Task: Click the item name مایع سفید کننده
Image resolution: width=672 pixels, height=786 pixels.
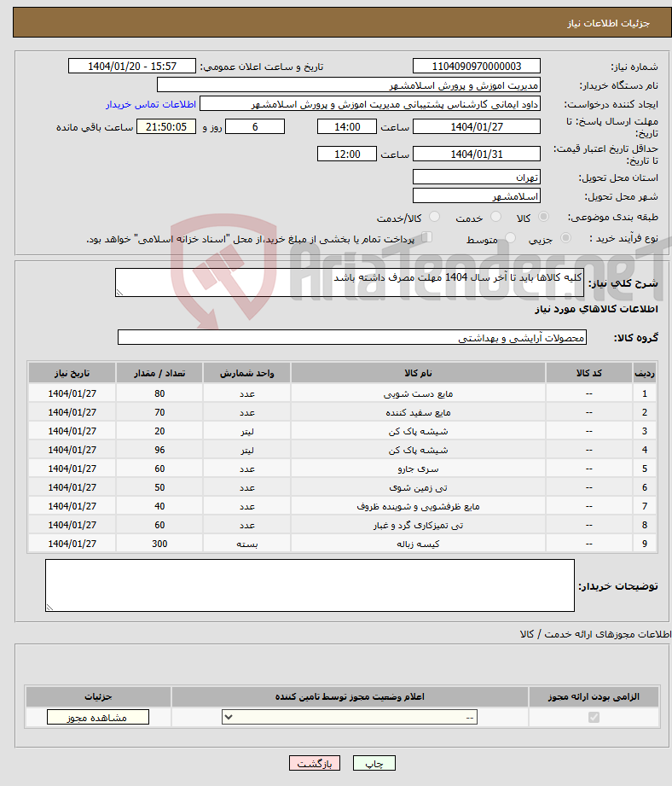Action: (x=418, y=412)
